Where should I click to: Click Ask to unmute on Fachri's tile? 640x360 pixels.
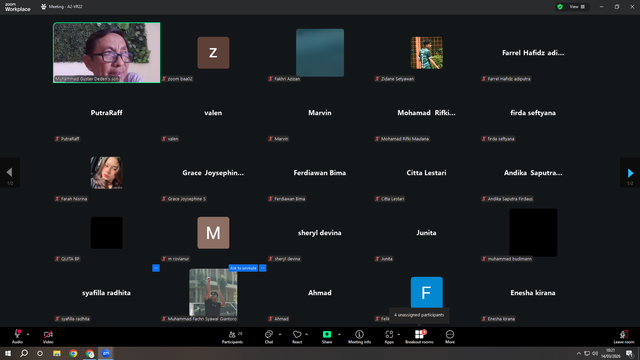click(243, 268)
